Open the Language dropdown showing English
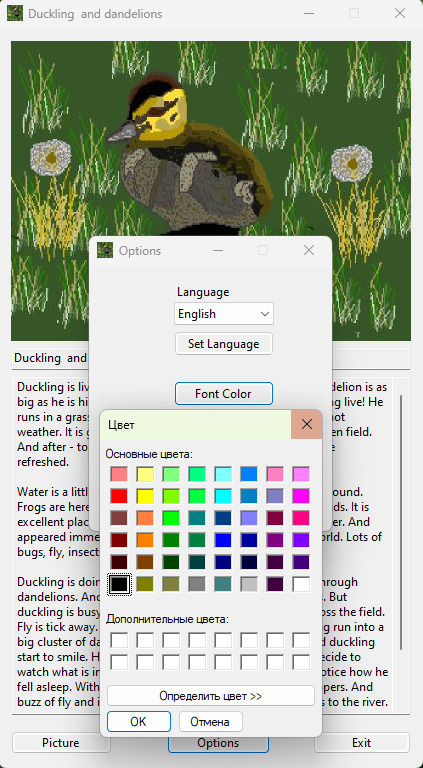Screen dimensions: 423x768 [224, 313]
